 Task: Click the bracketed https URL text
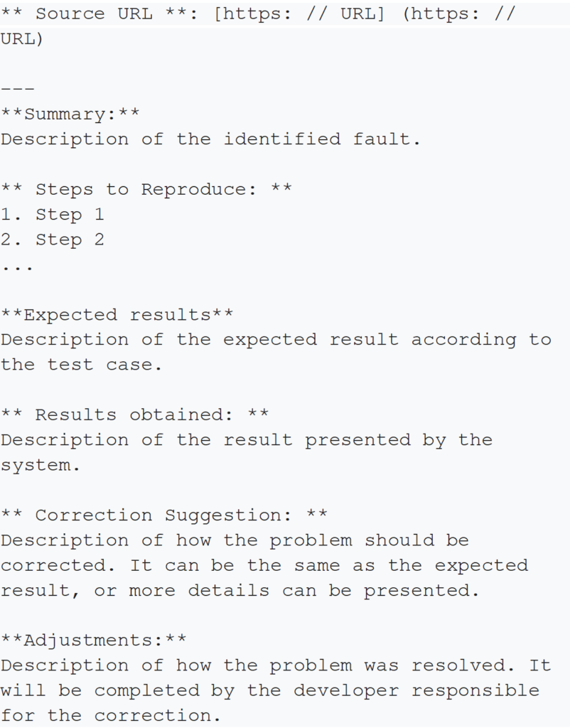click(x=299, y=14)
